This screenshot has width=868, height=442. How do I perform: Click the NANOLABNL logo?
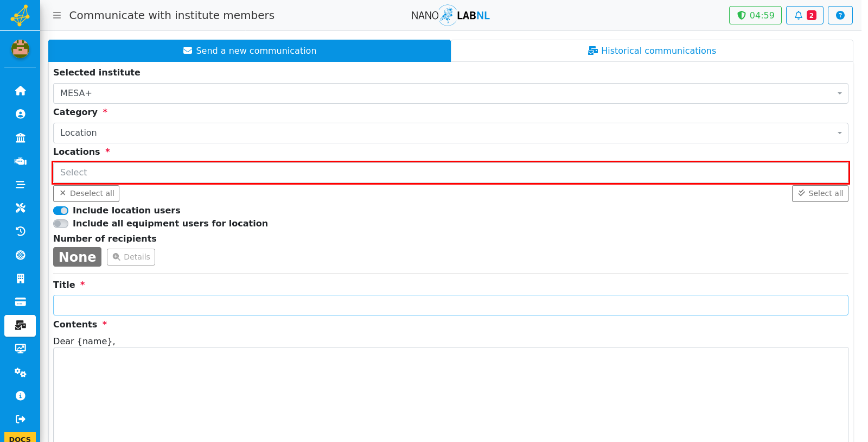tap(450, 15)
